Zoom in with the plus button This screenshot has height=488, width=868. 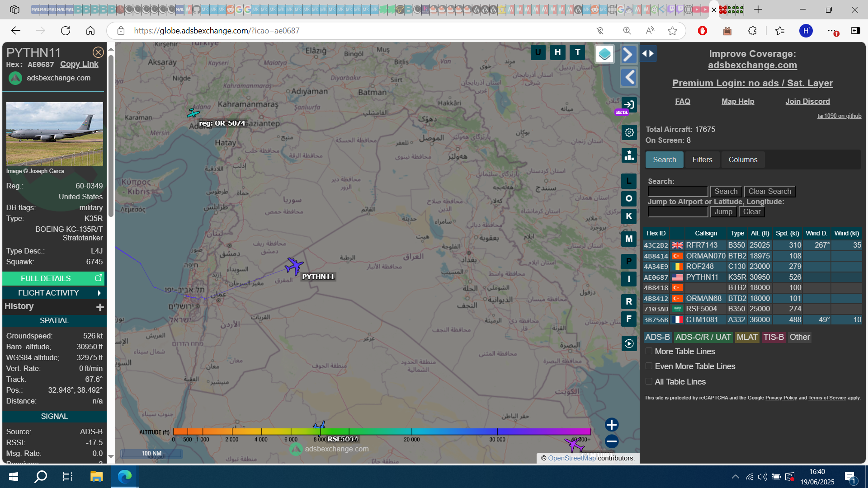point(612,425)
